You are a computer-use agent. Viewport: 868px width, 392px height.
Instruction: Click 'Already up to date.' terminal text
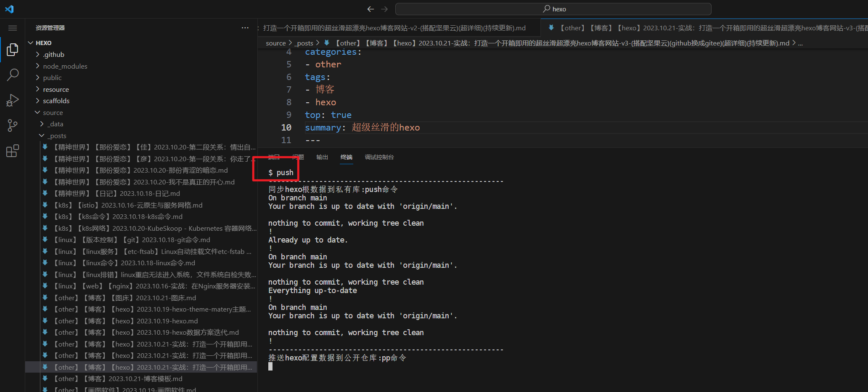(x=308, y=240)
